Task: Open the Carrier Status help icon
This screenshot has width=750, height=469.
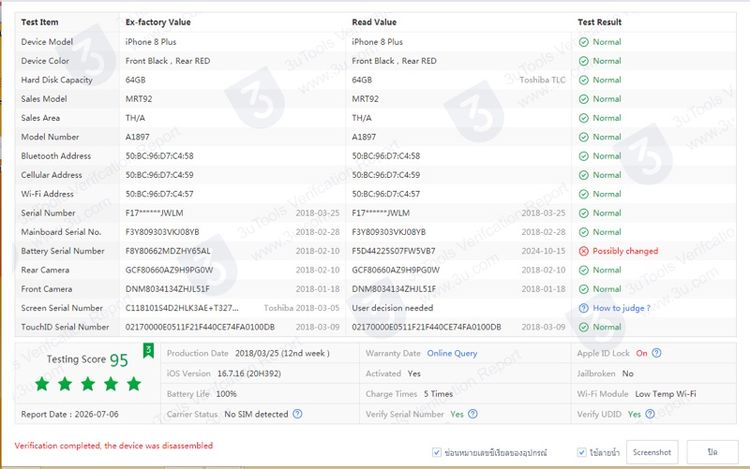Action: [x=298, y=414]
